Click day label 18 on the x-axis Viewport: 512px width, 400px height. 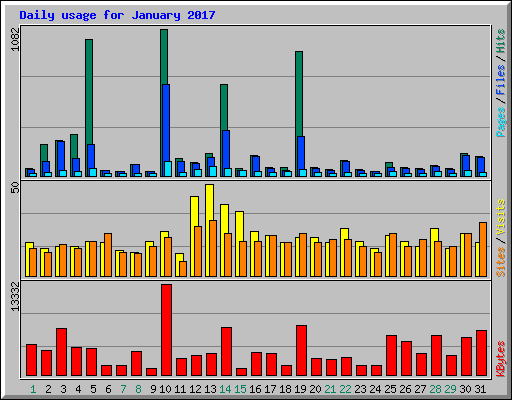[285, 389]
